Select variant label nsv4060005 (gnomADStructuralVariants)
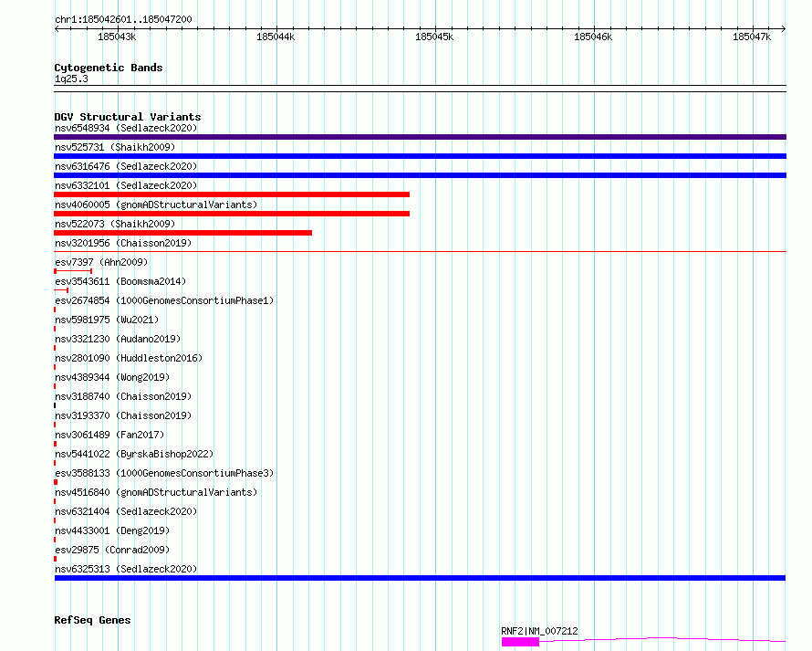 coord(156,205)
